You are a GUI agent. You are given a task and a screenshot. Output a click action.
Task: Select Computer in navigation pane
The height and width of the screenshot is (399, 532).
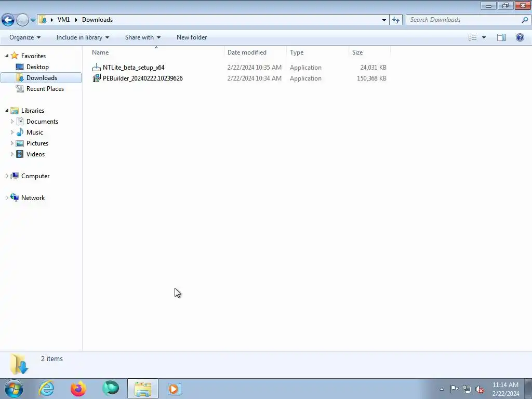(x=35, y=176)
